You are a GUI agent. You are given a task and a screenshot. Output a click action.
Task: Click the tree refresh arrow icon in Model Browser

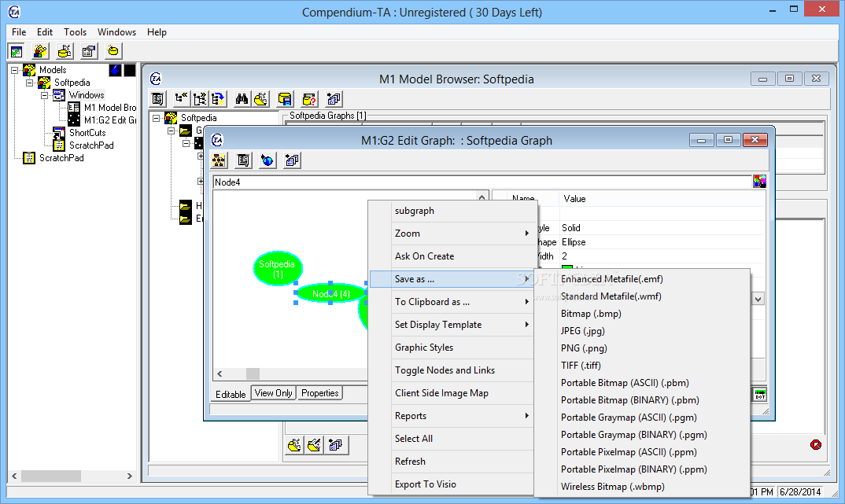point(218,99)
